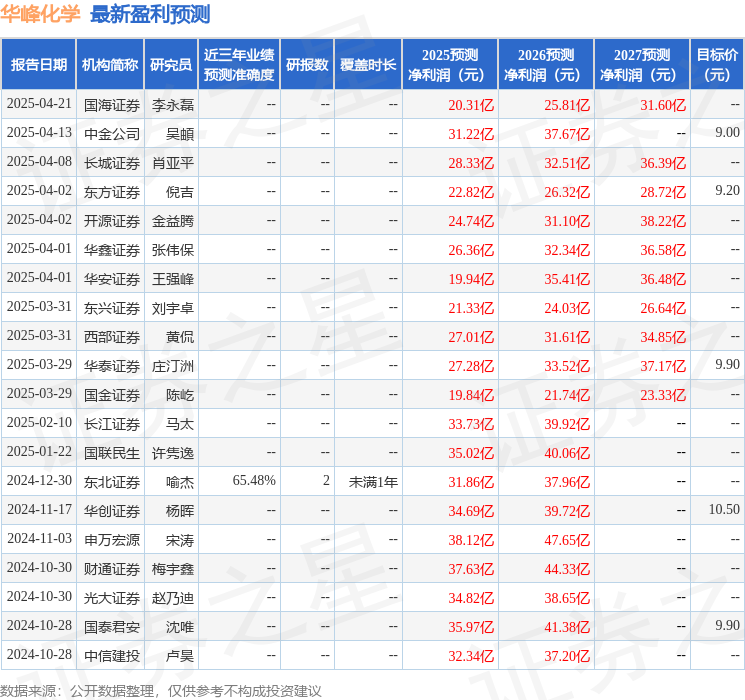Click the 31.22亿 profit forecast value
Screen dimensions: 745x700
[471, 134]
